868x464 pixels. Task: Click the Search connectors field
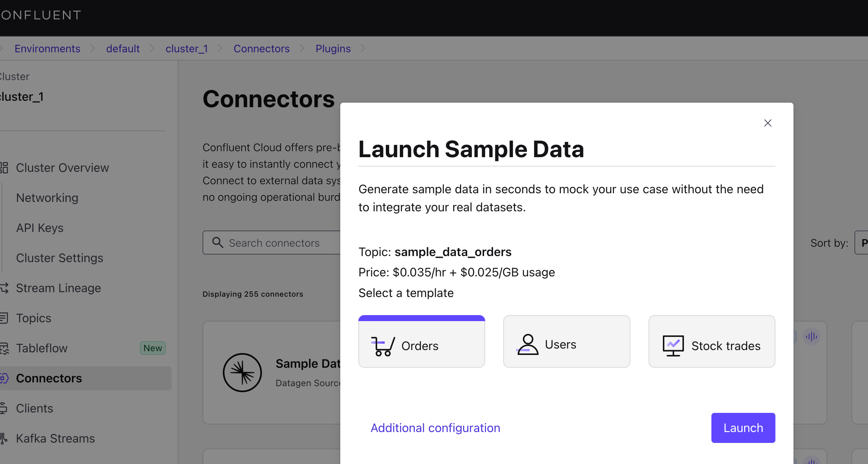tap(279, 243)
